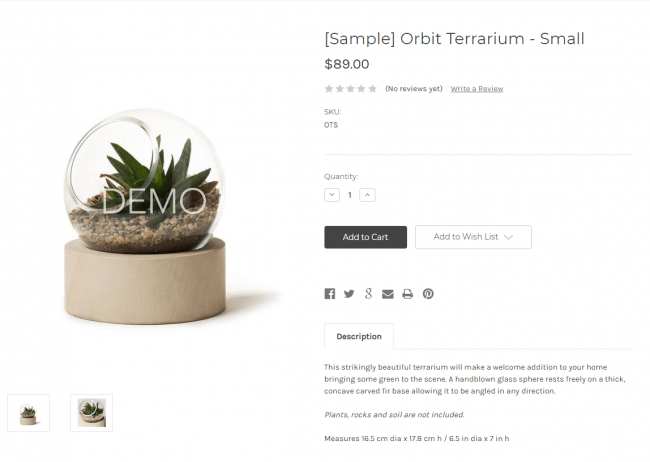Share product on Twitter icon

pos(349,294)
